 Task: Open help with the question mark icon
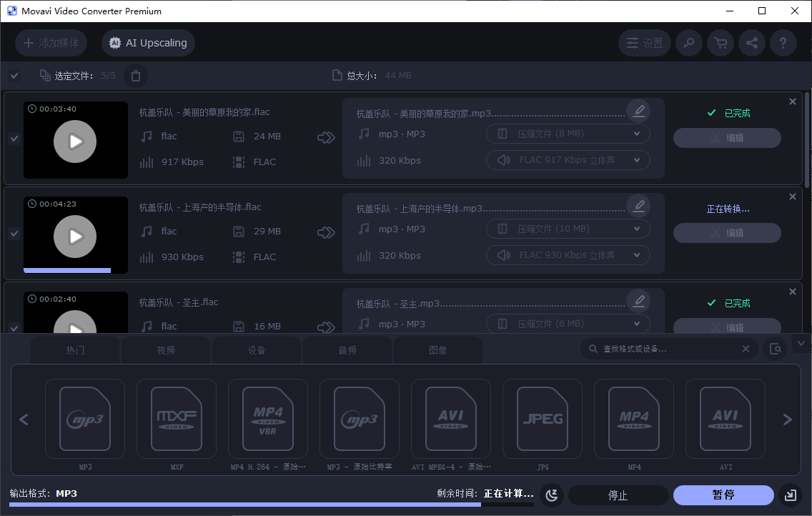(783, 43)
